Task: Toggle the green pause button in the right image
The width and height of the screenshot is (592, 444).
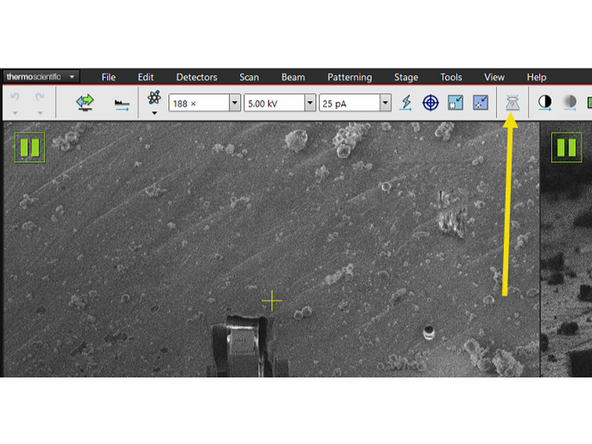Action: (x=566, y=148)
